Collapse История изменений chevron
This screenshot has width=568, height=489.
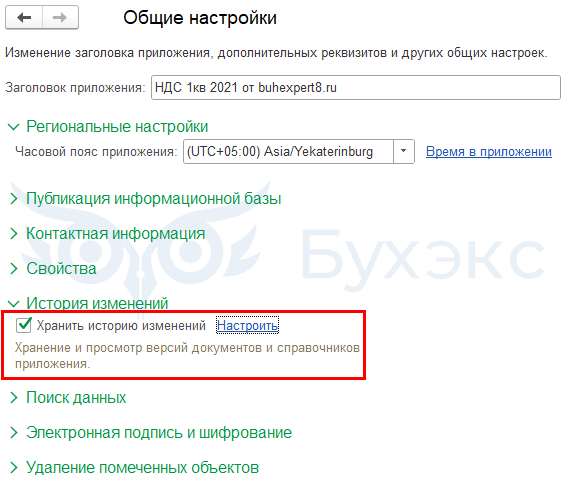14,304
